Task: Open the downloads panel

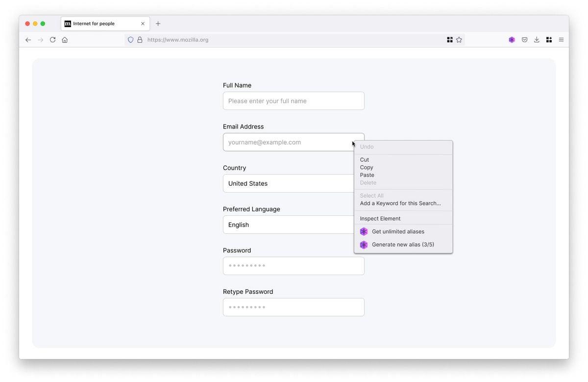Action: pos(537,40)
